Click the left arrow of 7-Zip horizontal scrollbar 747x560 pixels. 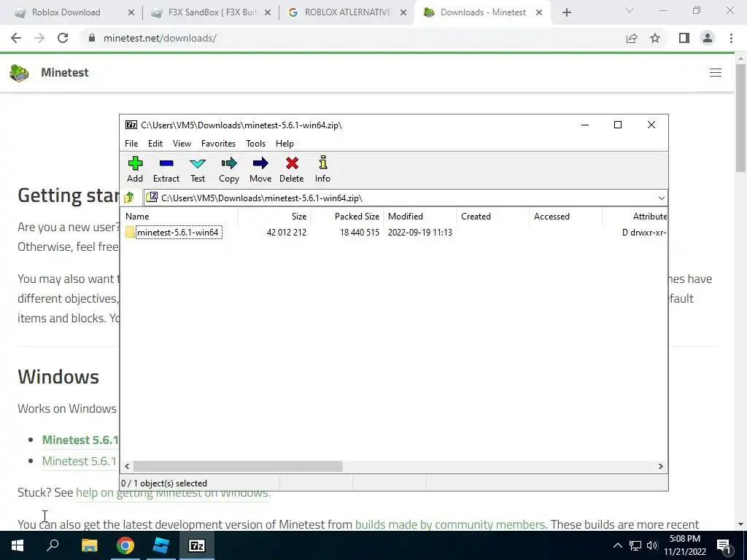127,466
